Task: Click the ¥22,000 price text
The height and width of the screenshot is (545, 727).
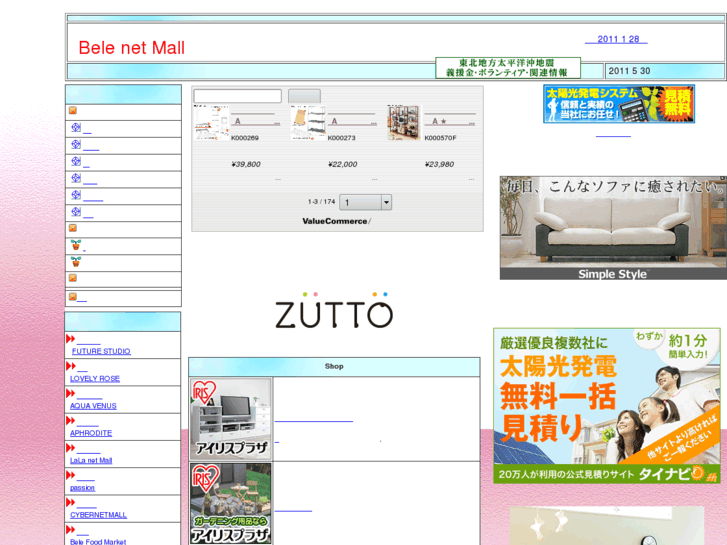Action: click(x=343, y=164)
